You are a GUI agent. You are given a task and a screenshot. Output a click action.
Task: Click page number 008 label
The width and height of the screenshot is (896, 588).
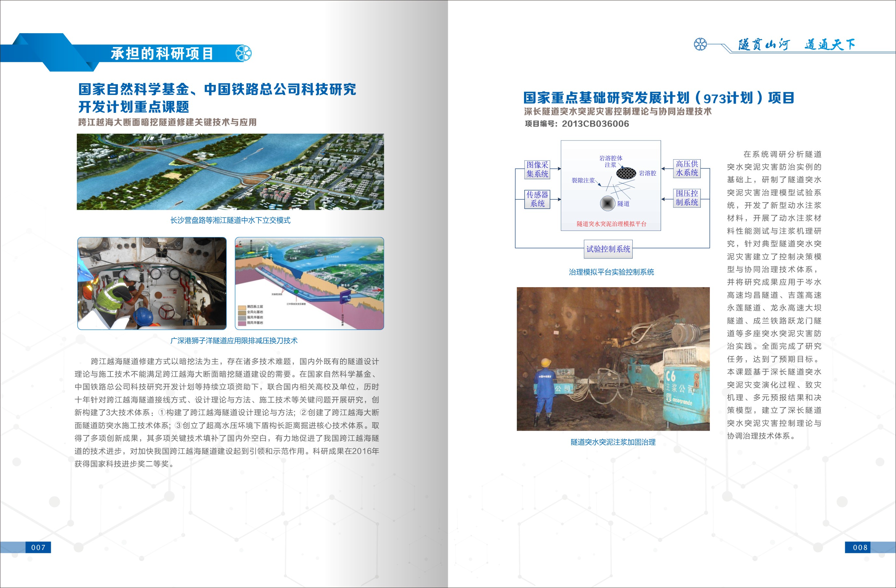tap(860, 547)
